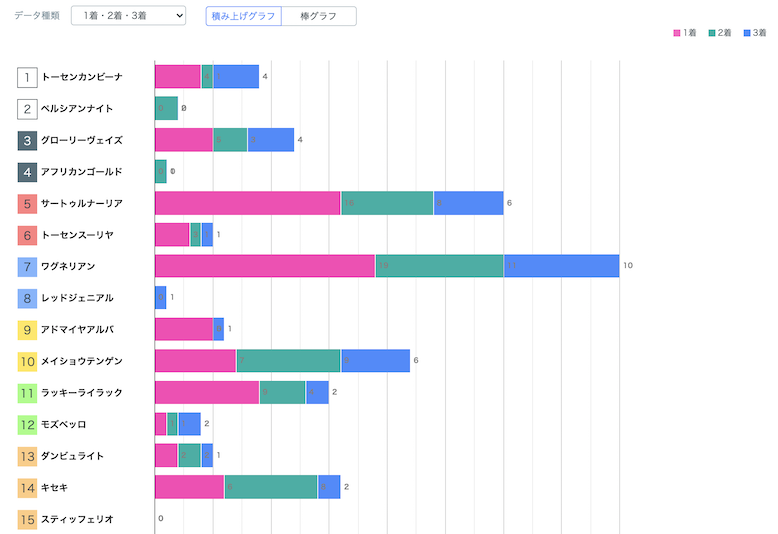
Task: Click horse number 7 badge
Action: pyautogui.click(x=28, y=266)
